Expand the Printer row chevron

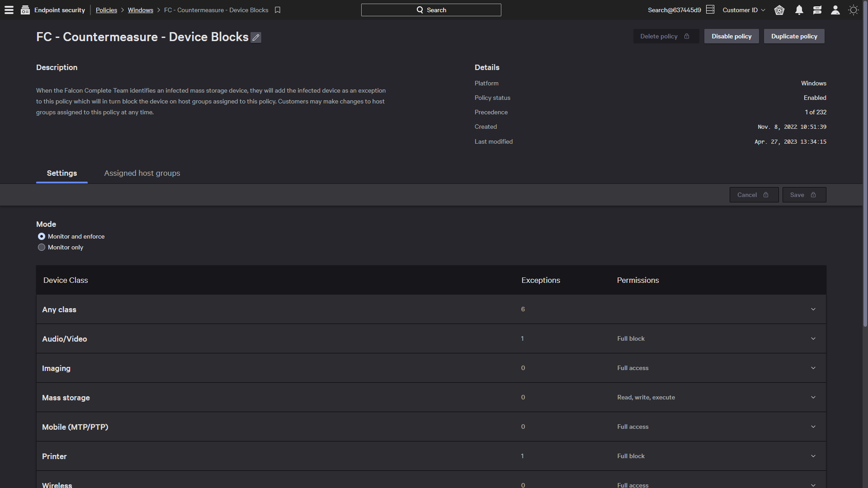pyautogui.click(x=813, y=456)
